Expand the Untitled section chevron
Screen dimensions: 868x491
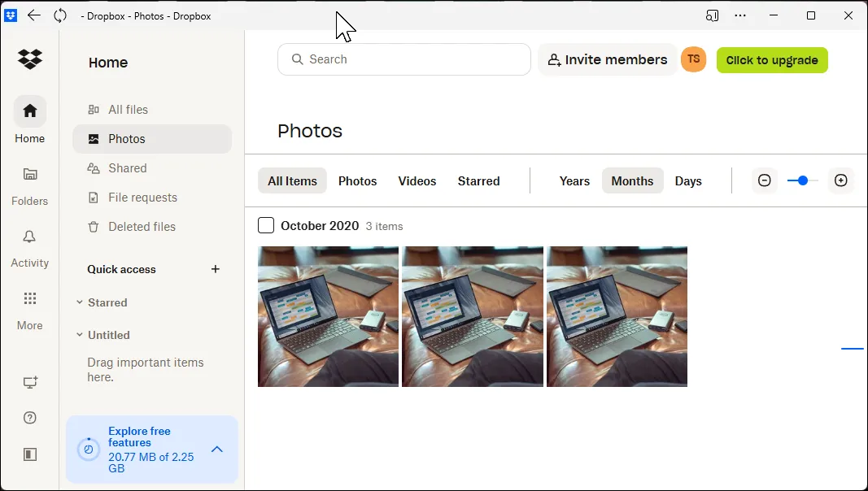coord(80,335)
